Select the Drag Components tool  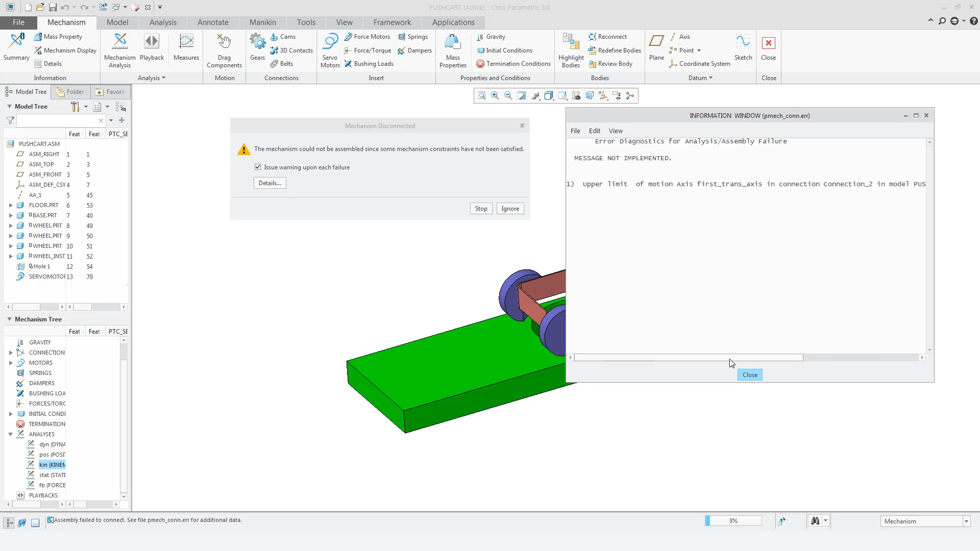(224, 51)
